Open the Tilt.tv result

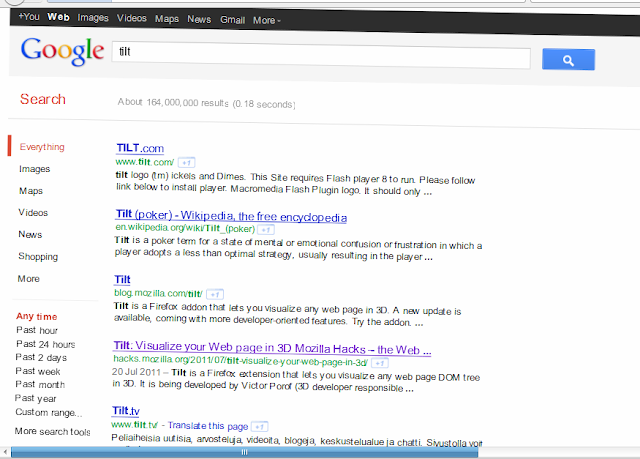click(x=126, y=411)
